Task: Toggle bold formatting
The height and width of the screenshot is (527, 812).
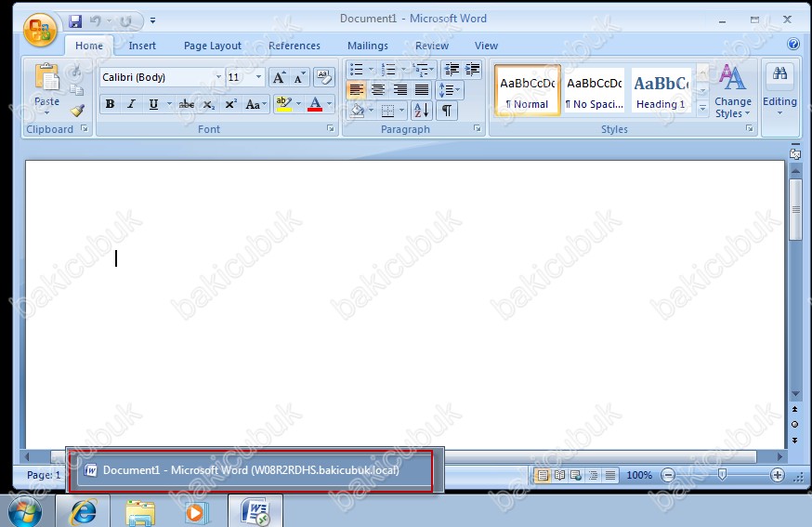Action: click(110, 104)
